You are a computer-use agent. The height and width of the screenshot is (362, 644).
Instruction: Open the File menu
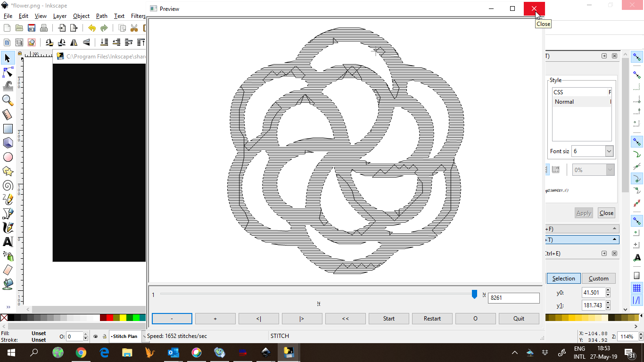[8, 16]
